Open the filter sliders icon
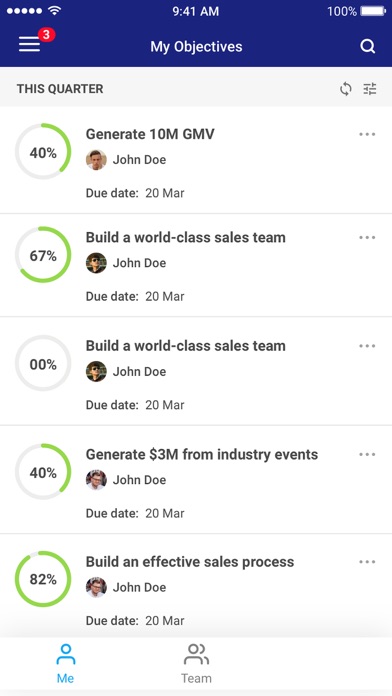392x696 pixels. (x=370, y=89)
